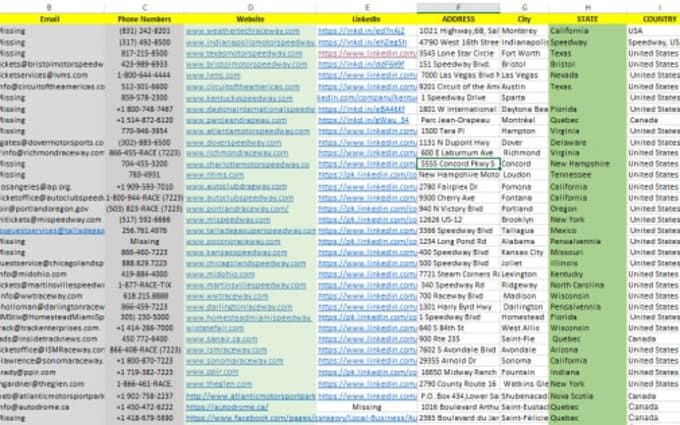Open the www.wwtraceway.com link
Image resolution: width=680 pixels, height=425 pixels.
pyautogui.click(x=227, y=296)
